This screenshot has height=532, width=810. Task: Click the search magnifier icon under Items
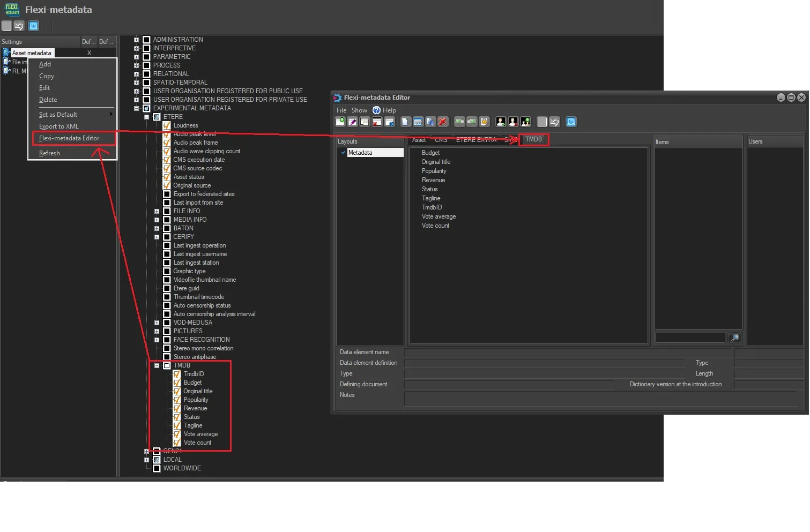734,338
